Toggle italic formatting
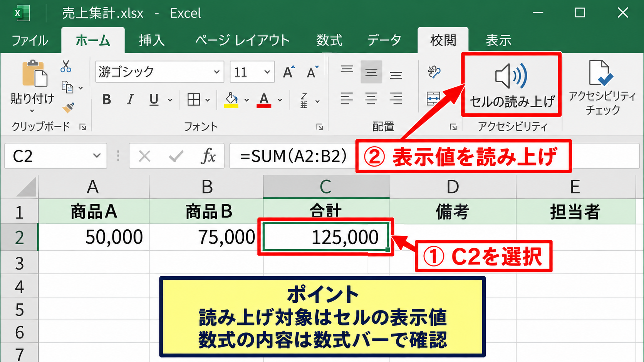 point(131,100)
